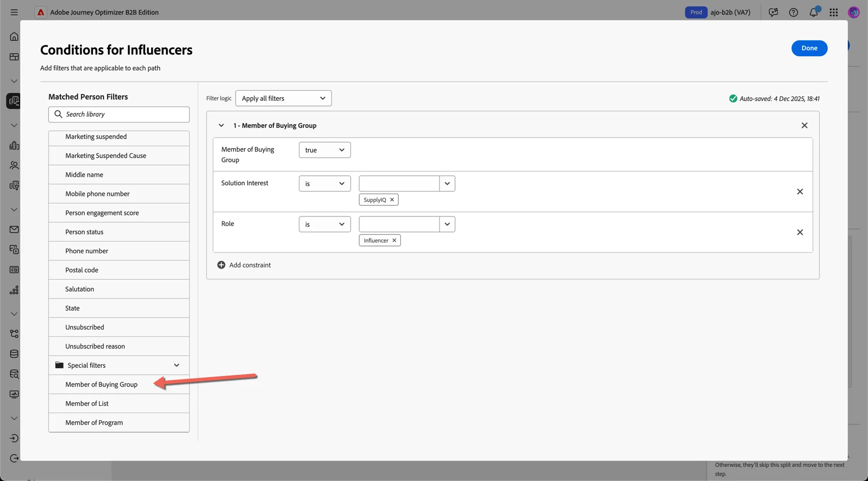This screenshot has width=868, height=481.
Task: Select the Salutation filter
Action: (119, 289)
